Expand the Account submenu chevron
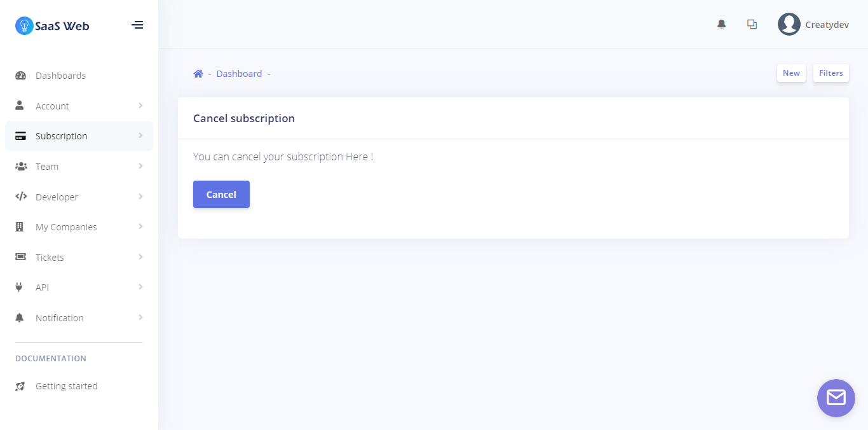The height and width of the screenshot is (430, 868). coord(140,106)
